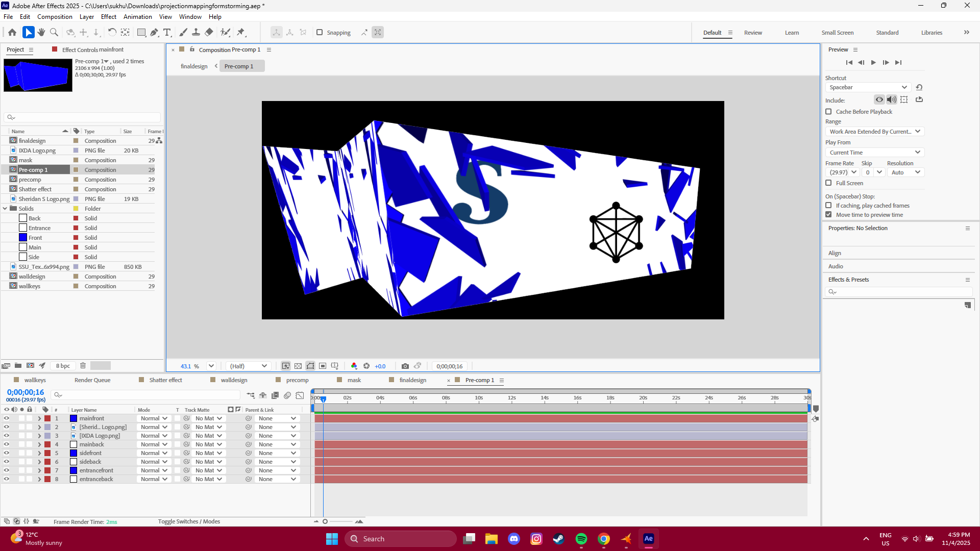
Task: Select the Type tool
Action: click(167, 32)
